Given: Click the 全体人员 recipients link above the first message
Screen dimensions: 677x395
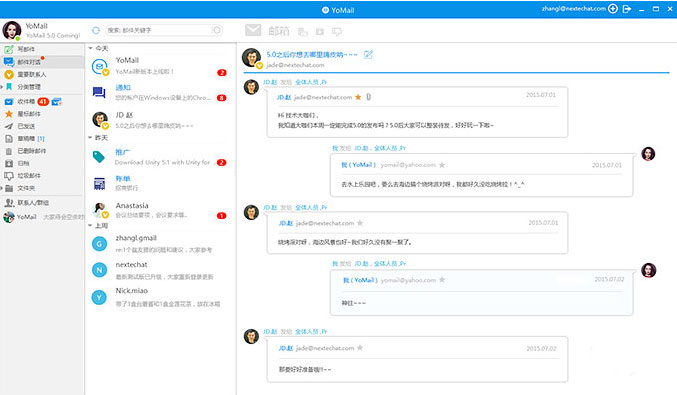Looking at the screenshot, I should pos(307,82).
